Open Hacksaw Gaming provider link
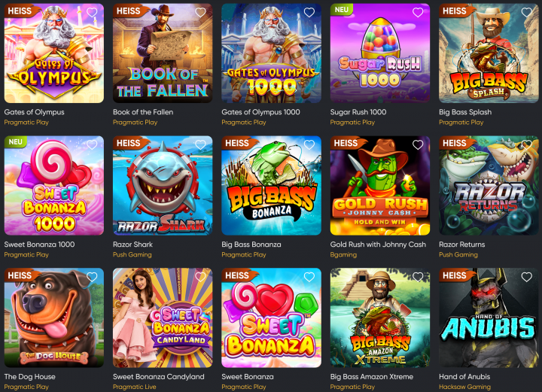 click(464, 387)
